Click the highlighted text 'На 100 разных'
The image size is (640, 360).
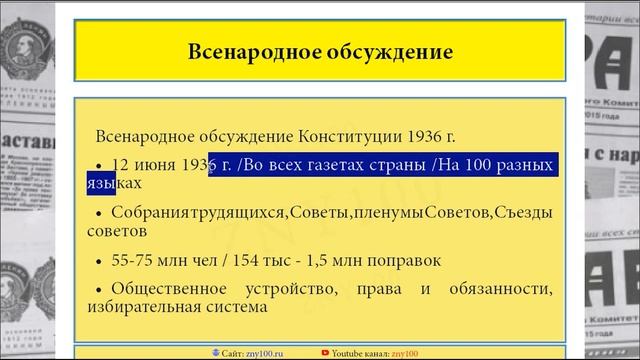click(496, 165)
